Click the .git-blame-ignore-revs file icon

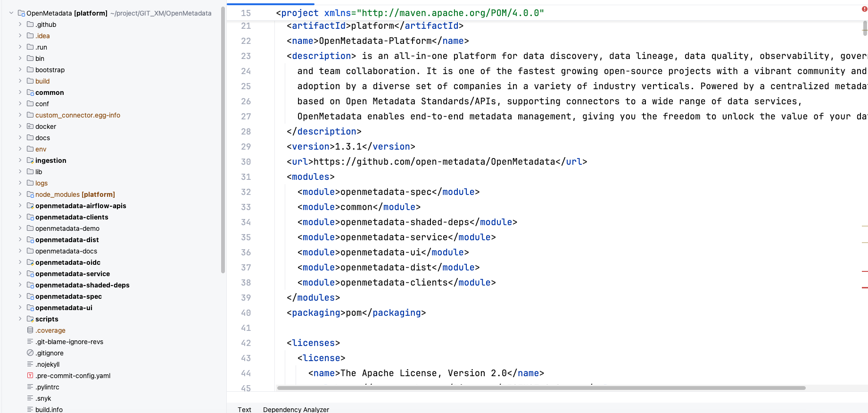click(30, 342)
